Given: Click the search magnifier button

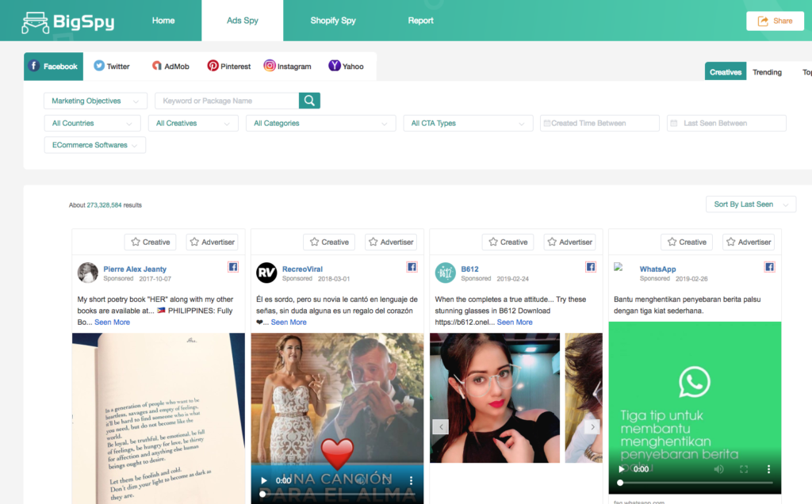Looking at the screenshot, I should [309, 101].
